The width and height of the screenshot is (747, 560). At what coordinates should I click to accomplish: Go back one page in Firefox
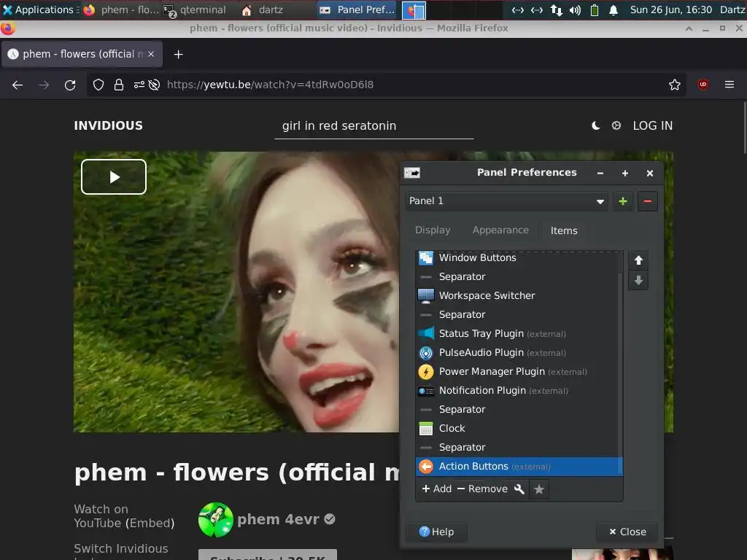tap(18, 85)
